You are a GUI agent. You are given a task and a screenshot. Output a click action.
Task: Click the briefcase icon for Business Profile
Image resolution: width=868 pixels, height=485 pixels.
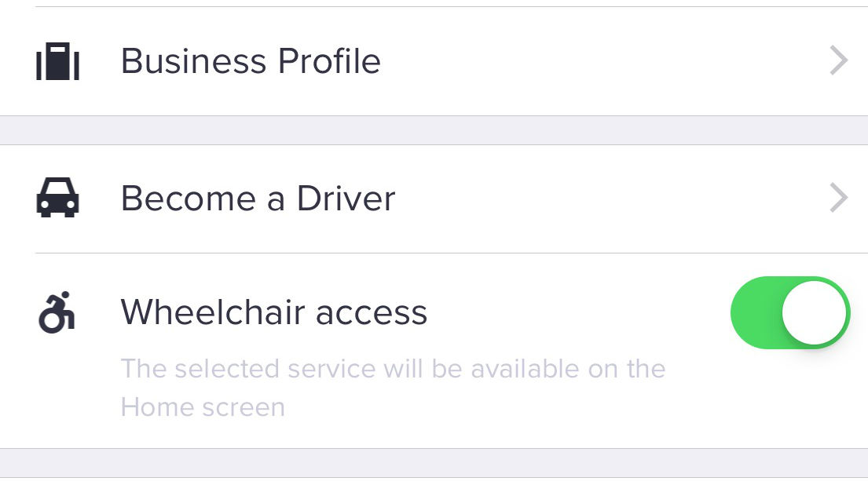(57, 61)
